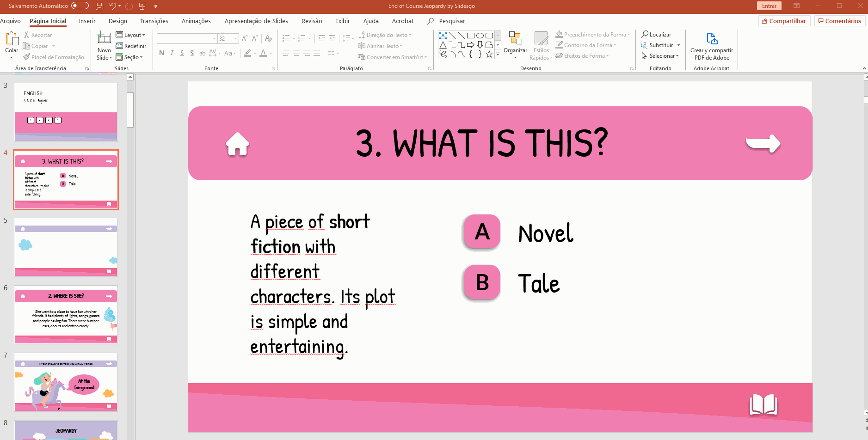The width and height of the screenshot is (868, 440).
Task: Expand shapes gallery more arrow
Action: pos(498,55)
